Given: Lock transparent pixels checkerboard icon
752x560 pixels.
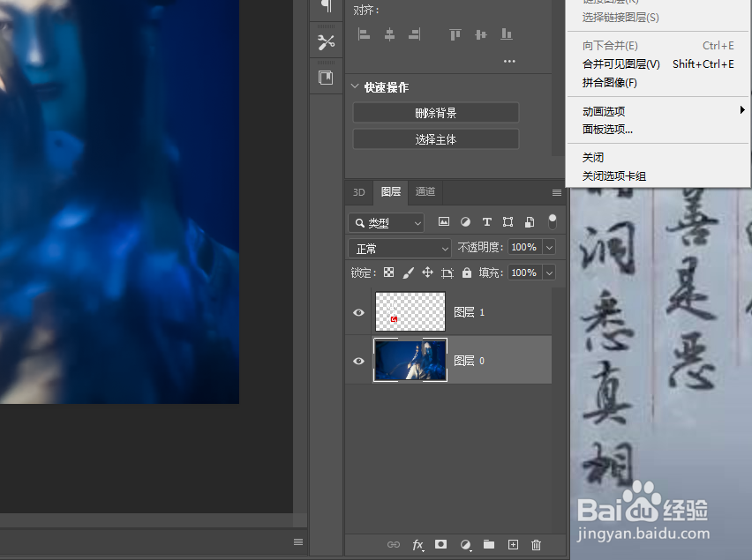Looking at the screenshot, I should (x=389, y=273).
